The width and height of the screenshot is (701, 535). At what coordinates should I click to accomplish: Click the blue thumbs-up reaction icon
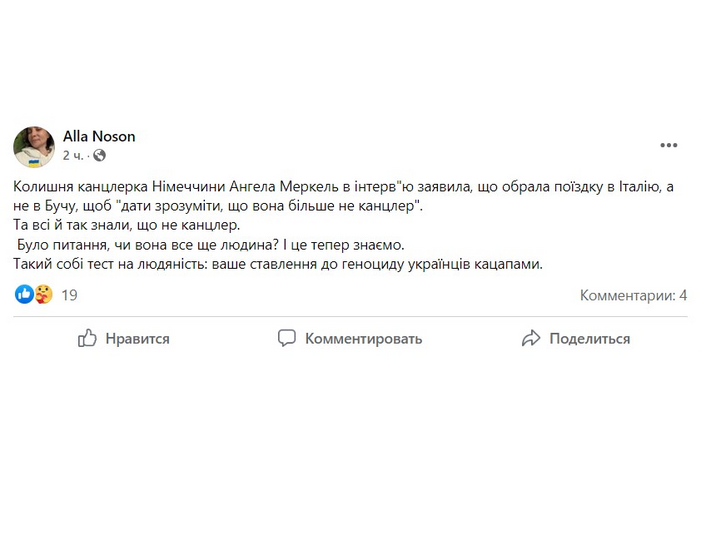click(x=24, y=295)
